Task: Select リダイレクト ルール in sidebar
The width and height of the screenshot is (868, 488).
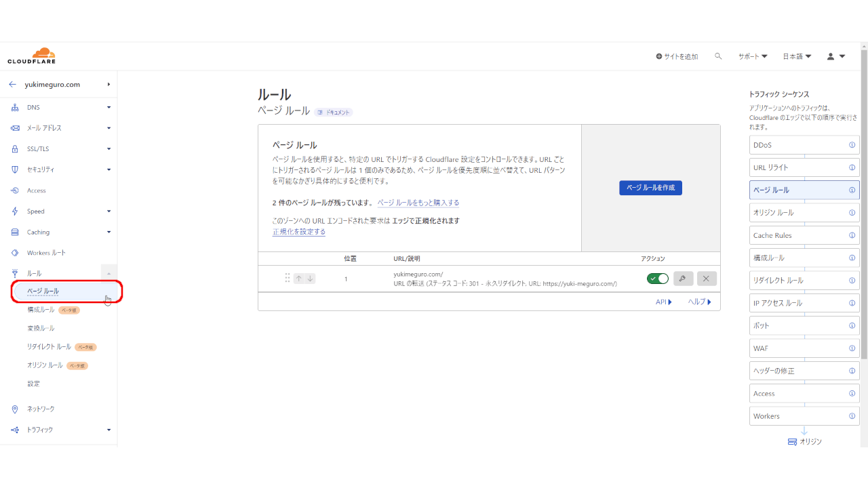Action: (49, 346)
